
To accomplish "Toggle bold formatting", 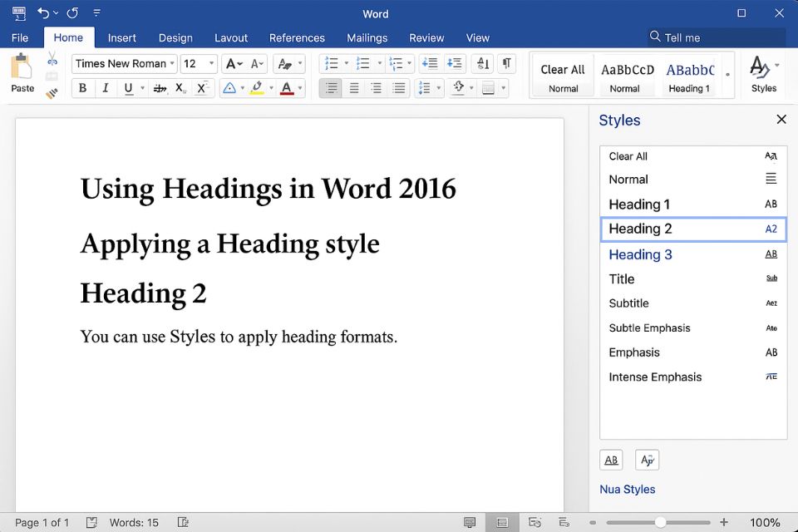I will pyautogui.click(x=82, y=88).
